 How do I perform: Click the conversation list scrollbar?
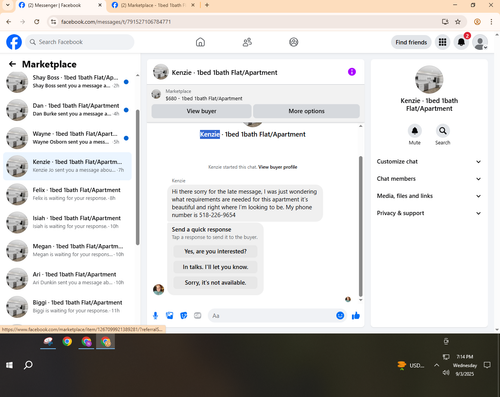[137, 177]
